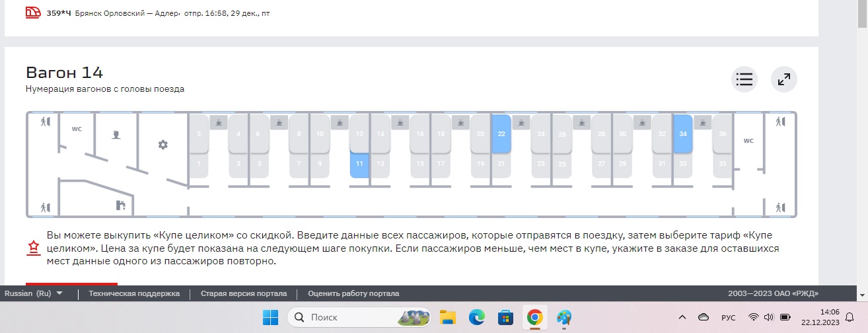Open the Windows Start menu
868x333 pixels.
[271, 318]
